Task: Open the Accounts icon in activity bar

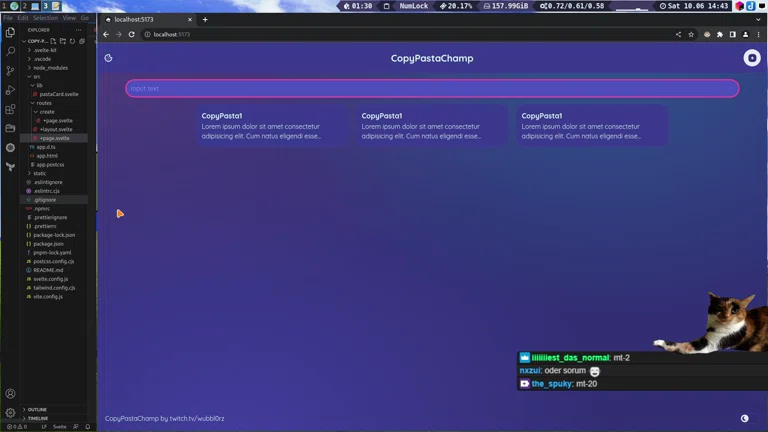Action: click(x=10, y=394)
